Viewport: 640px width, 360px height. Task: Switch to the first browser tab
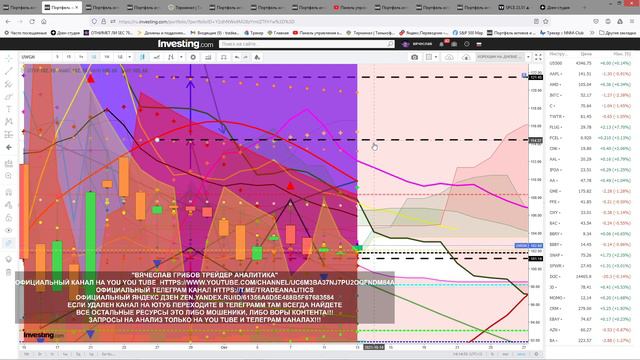20,7
